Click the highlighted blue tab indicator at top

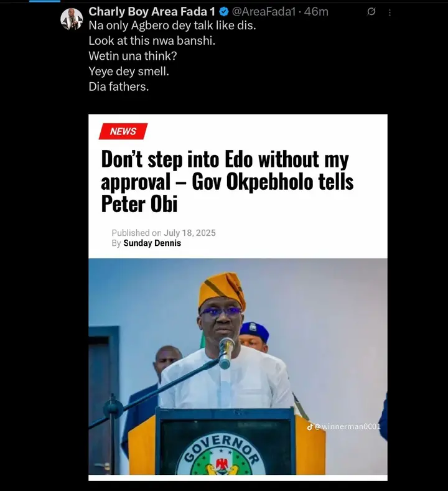[x=45, y=1]
